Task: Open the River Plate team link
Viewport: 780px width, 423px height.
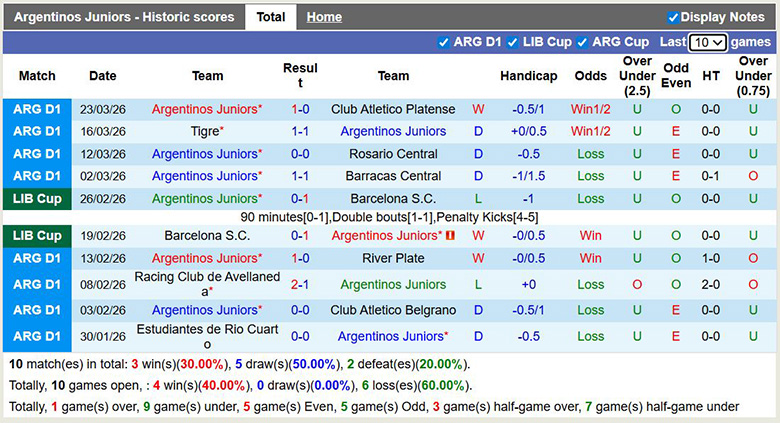Action: pos(393,258)
